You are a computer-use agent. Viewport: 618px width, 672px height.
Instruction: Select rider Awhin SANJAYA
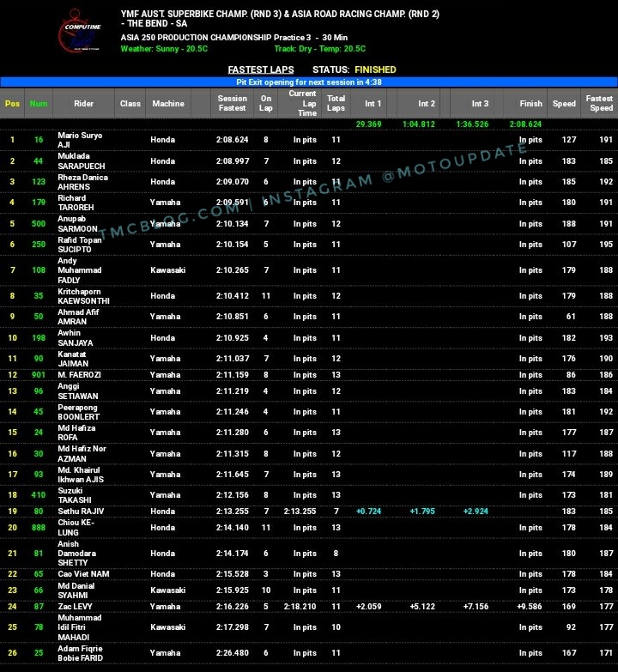(76, 337)
